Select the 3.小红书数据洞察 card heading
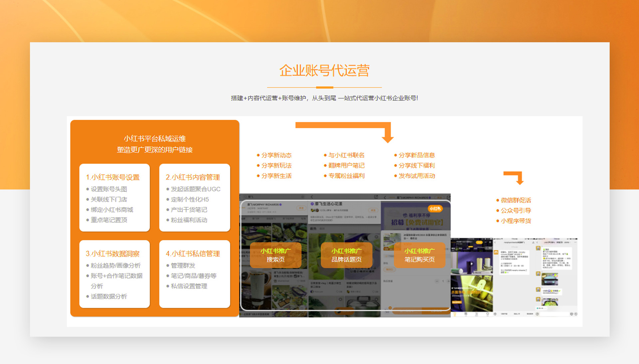 113,254
